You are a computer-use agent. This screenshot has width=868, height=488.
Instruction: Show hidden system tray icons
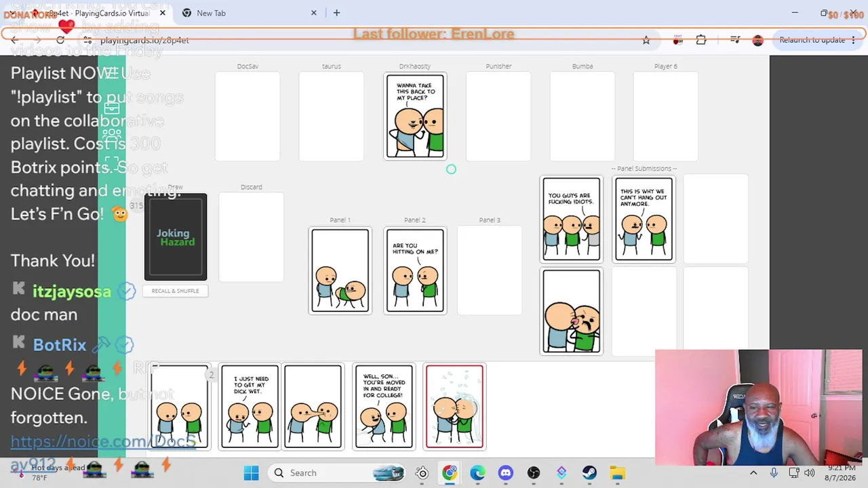(x=753, y=473)
